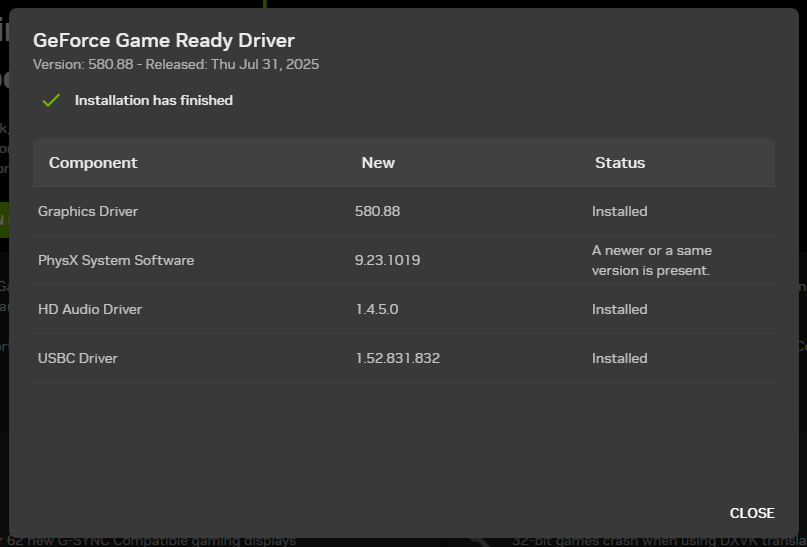Click the Status column header
The image size is (807, 547).
point(620,163)
